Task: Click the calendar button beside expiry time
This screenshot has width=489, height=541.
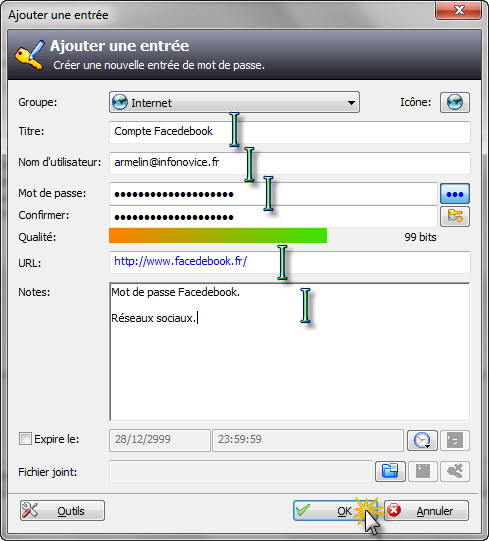Action: [x=454, y=440]
